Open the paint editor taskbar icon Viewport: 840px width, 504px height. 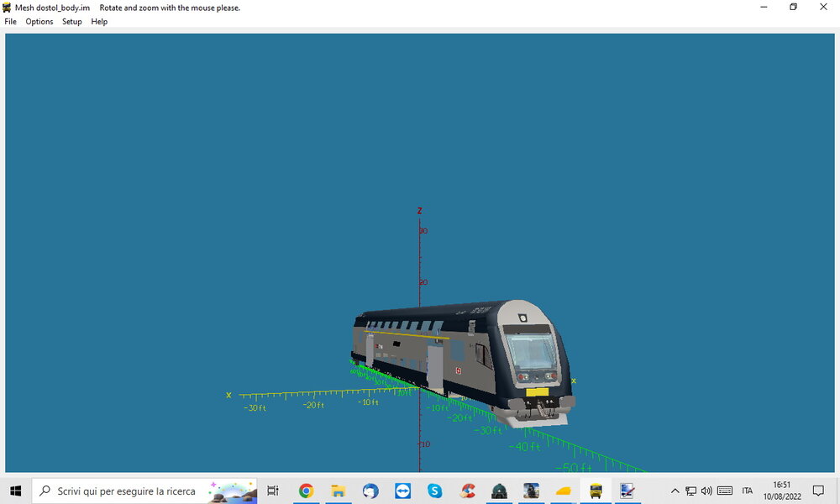pyautogui.click(x=627, y=491)
